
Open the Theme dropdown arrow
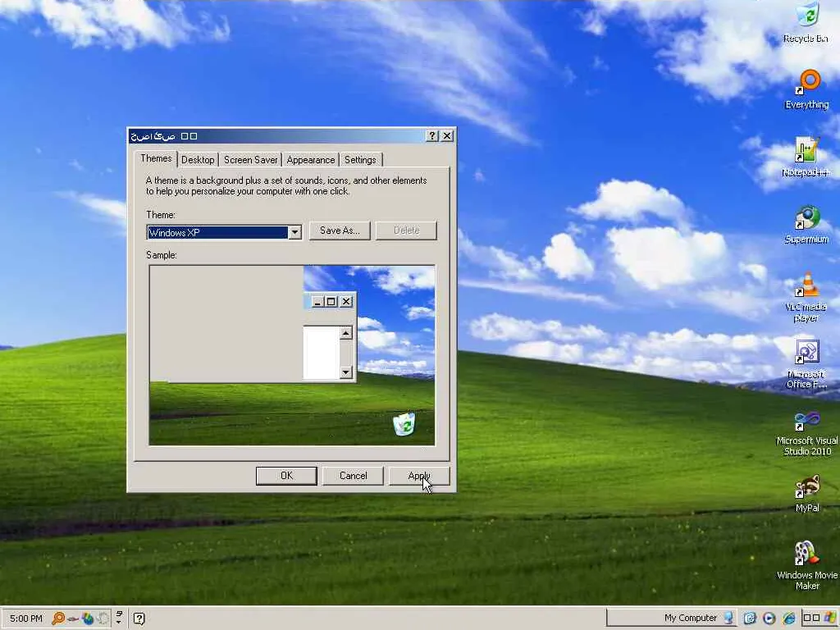click(x=294, y=232)
